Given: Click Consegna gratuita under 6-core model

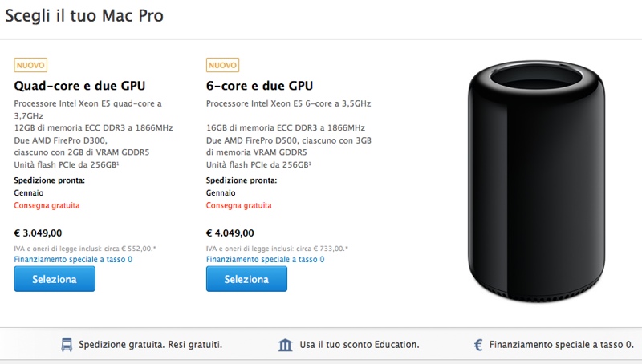Looking at the screenshot, I should [x=238, y=205].
